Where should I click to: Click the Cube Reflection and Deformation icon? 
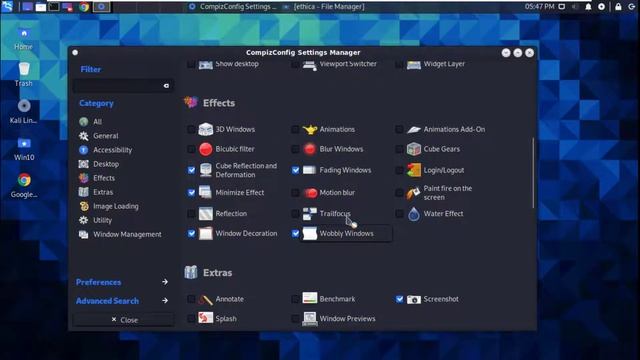click(x=205, y=170)
